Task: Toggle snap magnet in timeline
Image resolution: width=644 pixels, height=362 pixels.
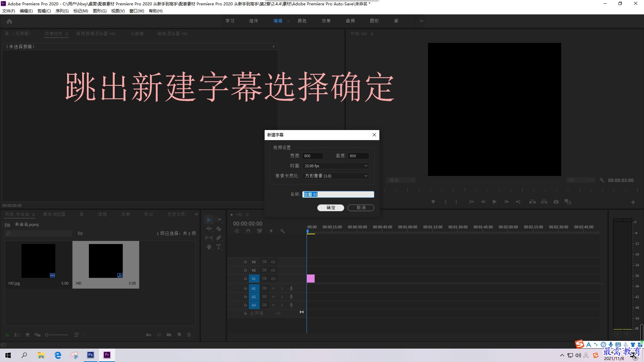Action: (248, 231)
